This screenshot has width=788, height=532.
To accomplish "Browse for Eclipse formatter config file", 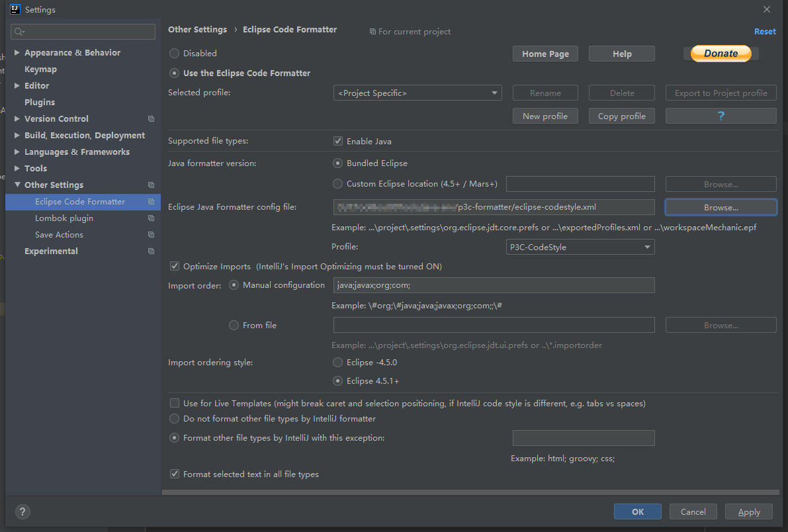I will click(721, 207).
